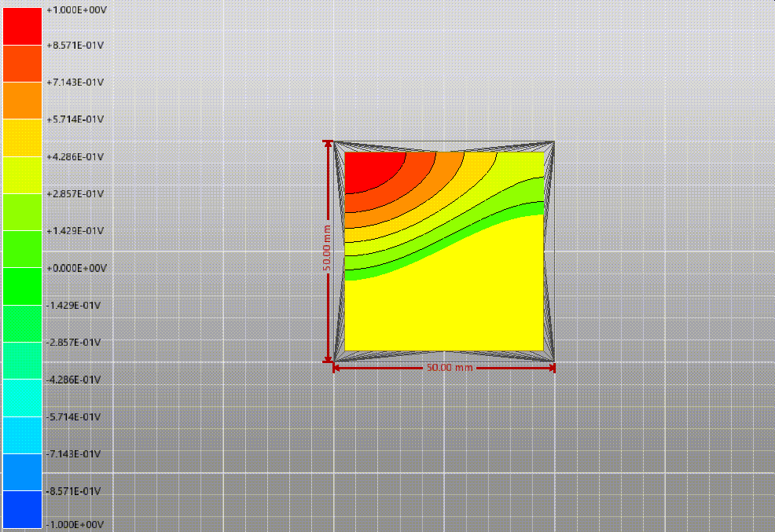Click the +2.857E-01V legend label
The image size is (775, 532).
[x=75, y=193]
